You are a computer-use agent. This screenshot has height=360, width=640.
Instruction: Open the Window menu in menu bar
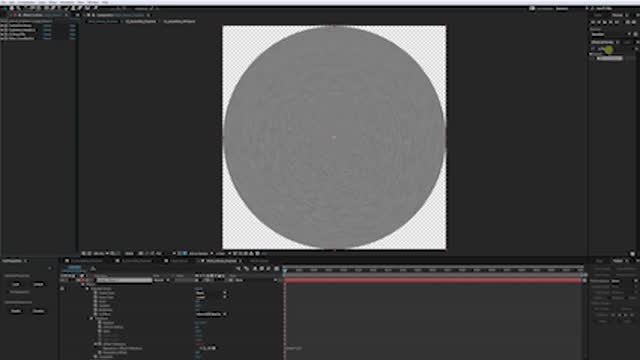(93, 2)
